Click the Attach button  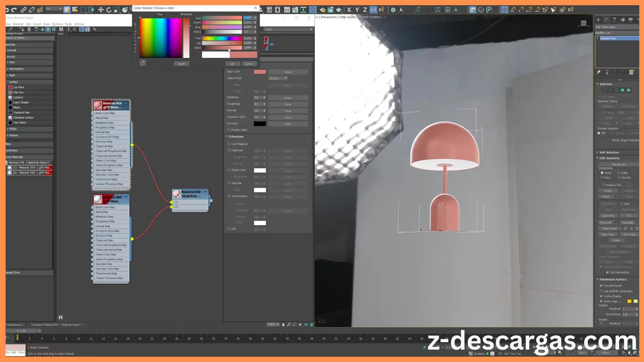tap(606, 197)
